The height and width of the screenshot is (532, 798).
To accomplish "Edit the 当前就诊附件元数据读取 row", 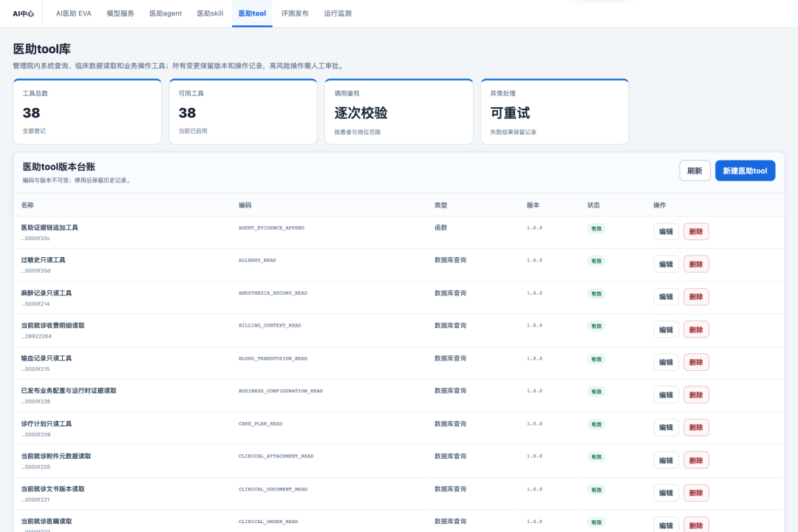I will [x=666, y=460].
